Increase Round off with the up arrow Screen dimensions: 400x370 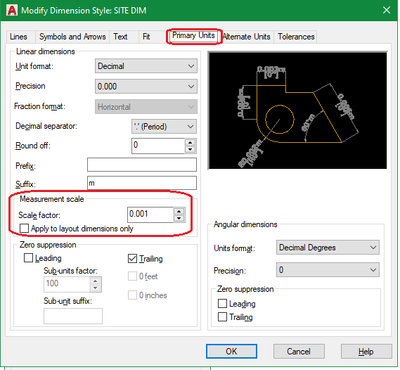click(190, 142)
